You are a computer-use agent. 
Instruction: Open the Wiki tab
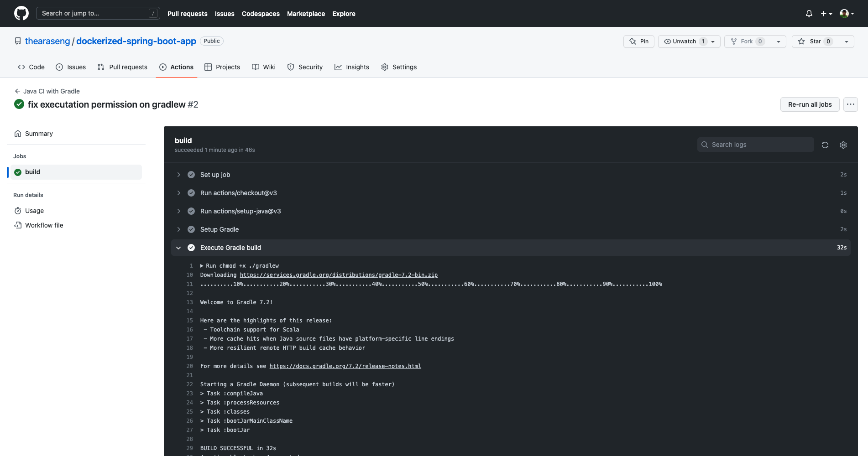click(x=264, y=67)
